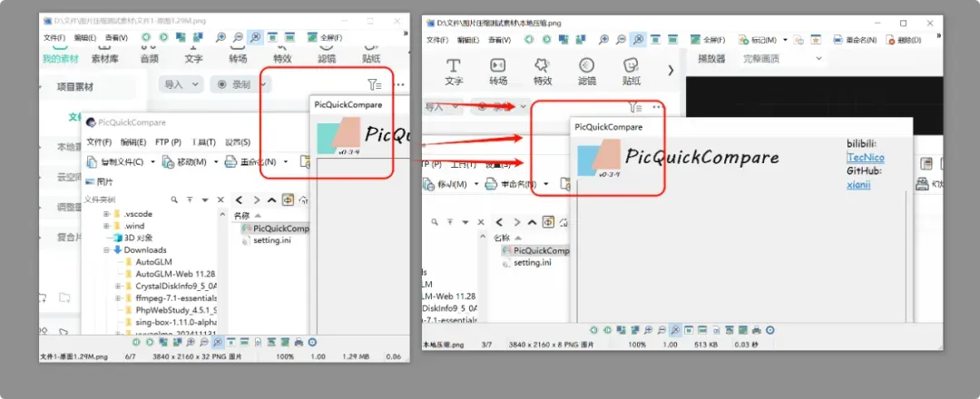Viewport: 980px width, 399px height.
Task: Expand CrystalDiskInfo9_5_0A folder in tree
Action: pos(118,286)
